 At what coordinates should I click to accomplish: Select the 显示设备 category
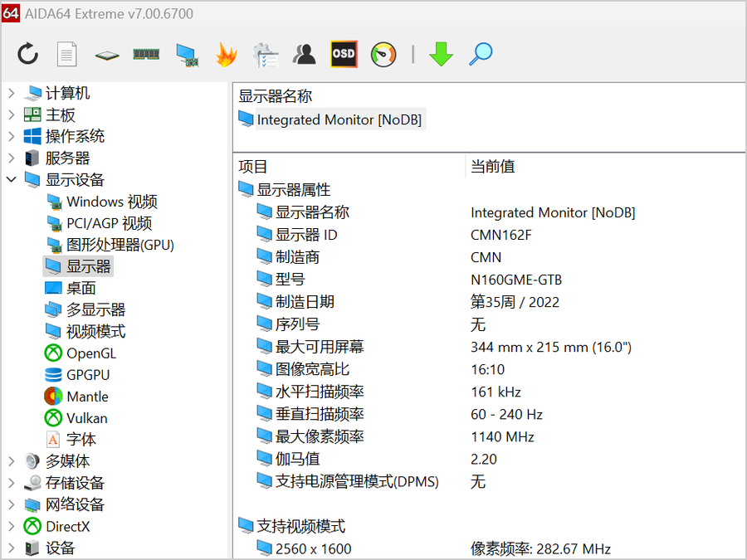(75, 179)
